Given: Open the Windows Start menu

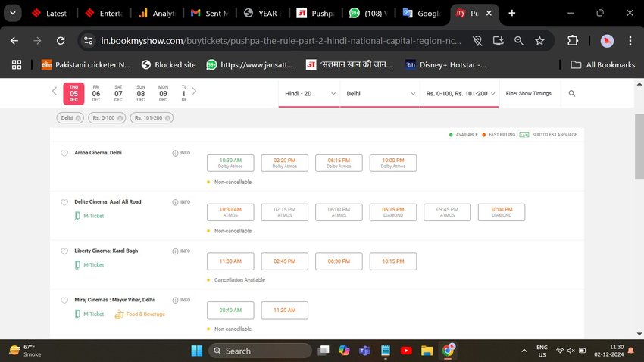Looking at the screenshot, I should (x=197, y=351).
